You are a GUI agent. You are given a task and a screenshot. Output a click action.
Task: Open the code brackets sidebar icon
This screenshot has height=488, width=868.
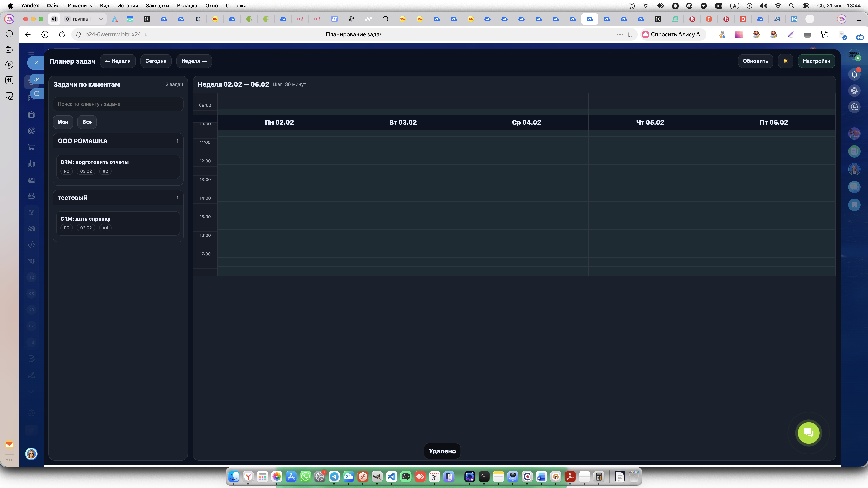31,245
